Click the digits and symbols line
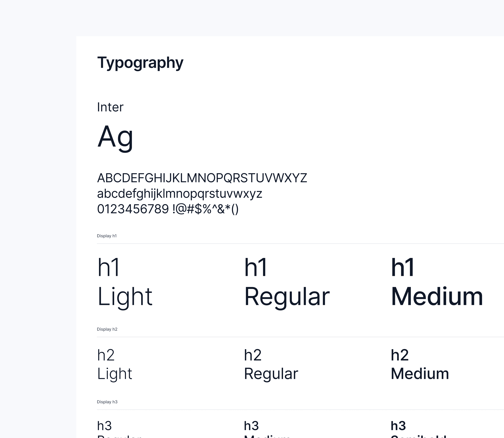This screenshot has width=504, height=438. point(168,209)
